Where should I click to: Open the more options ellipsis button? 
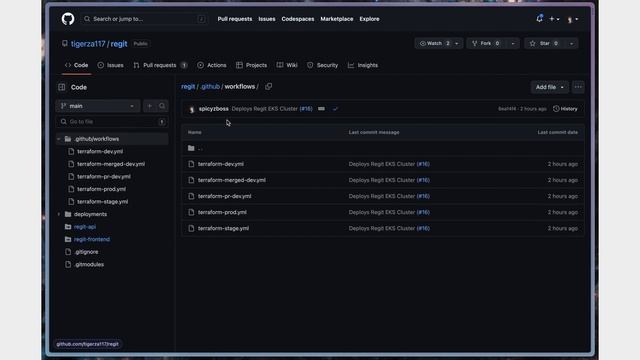pyautogui.click(x=578, y=87)
